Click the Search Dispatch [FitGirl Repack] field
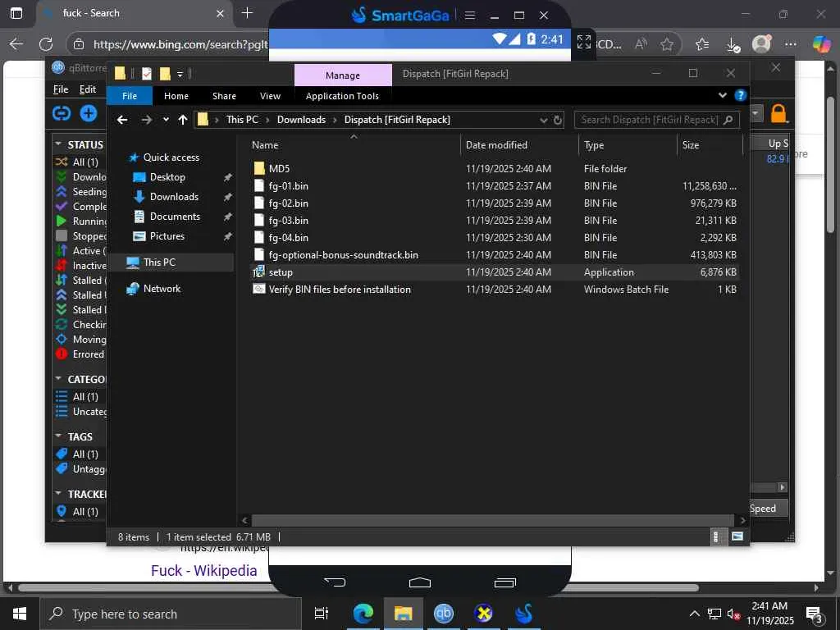Screen dimensions: 840x630 click(657, 120)
